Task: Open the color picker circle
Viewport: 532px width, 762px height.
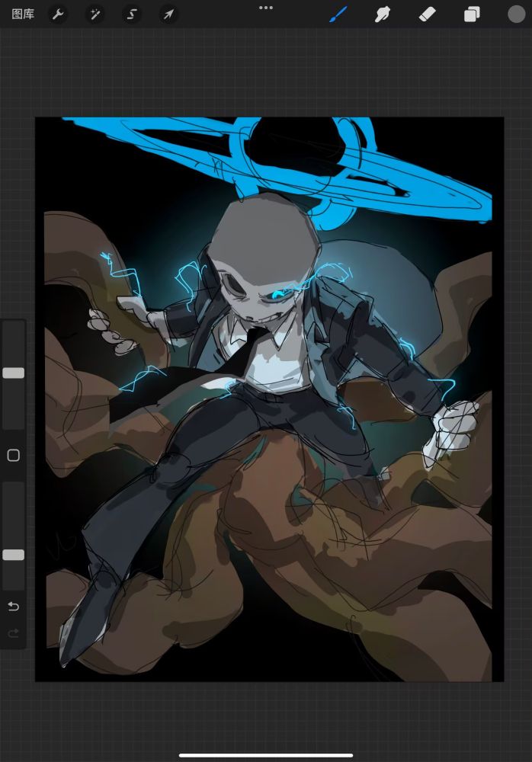Action: (517, 14)
